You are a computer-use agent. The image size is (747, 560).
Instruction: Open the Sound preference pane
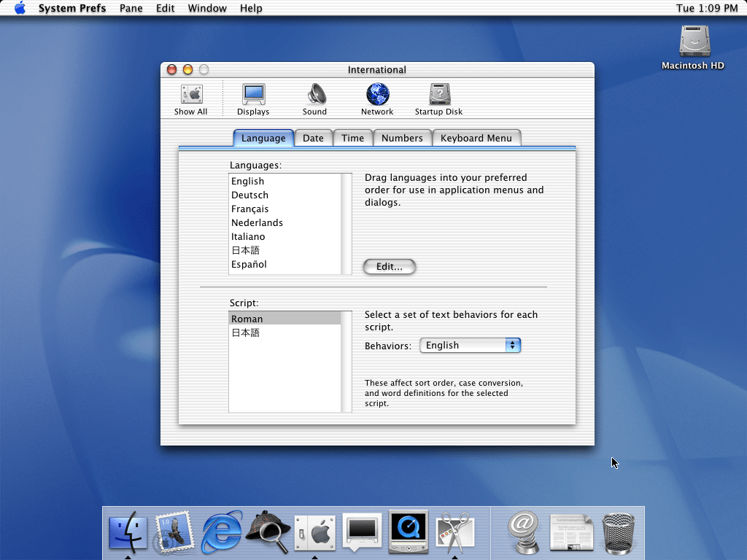315,98
